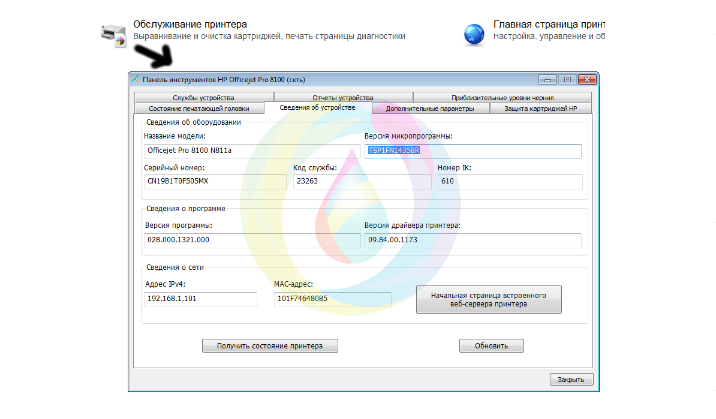Open "Защита картриджей HP" tab

541,108
